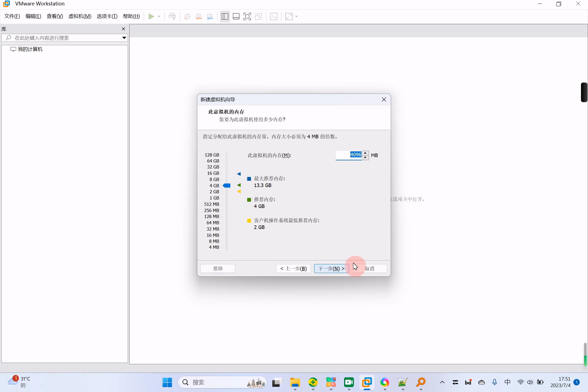588x392 pixels.
Task: Decrease memory with the spinner down arrow
Action: 365,158
